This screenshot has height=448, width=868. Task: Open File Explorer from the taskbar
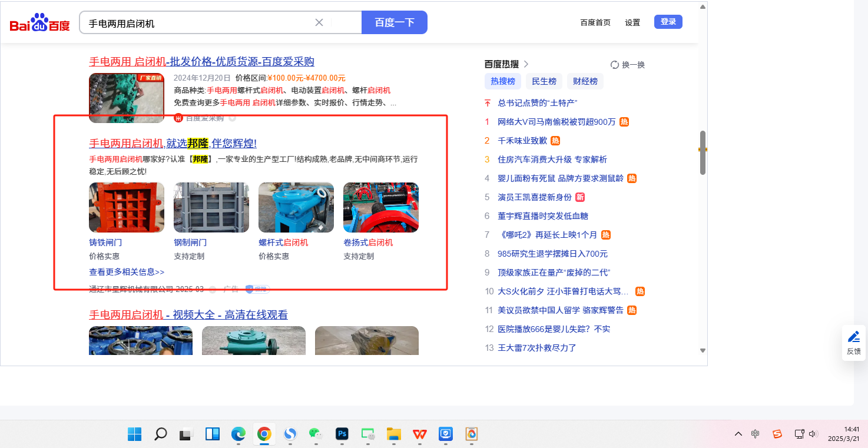coord(394,434)
